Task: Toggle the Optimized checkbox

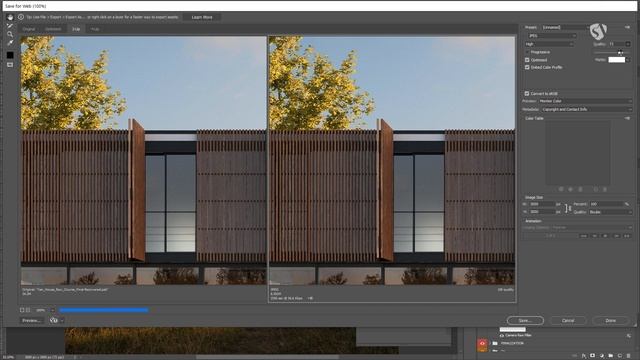Action: [x=527, y=60]
